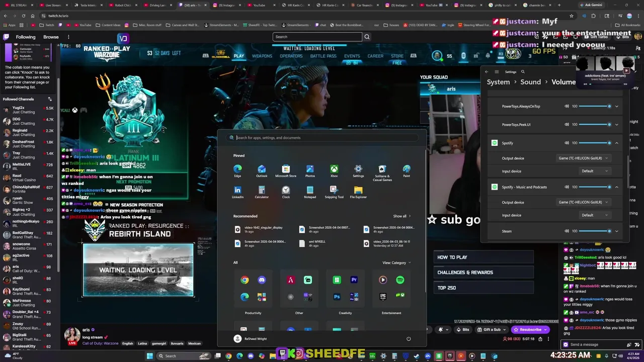Screen dimensions: 644x362
Task: Select the OPERATORS tab in Warzone menu
Action: [x=291, y=56]
